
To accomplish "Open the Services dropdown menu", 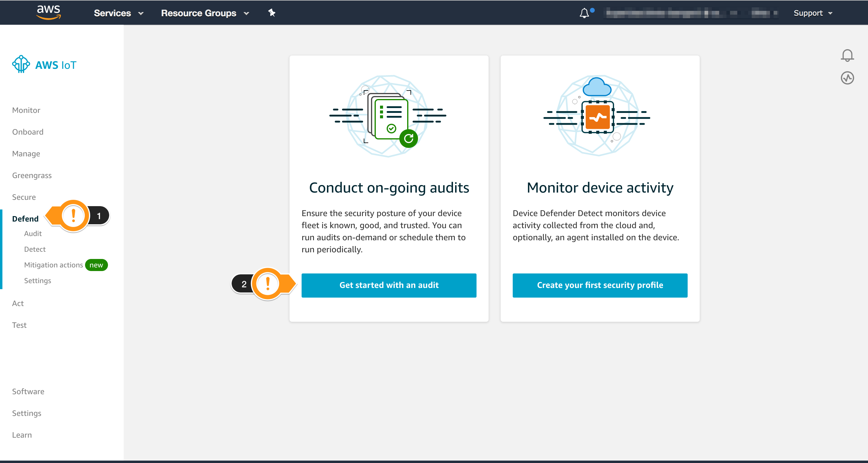I will [119, 13].
